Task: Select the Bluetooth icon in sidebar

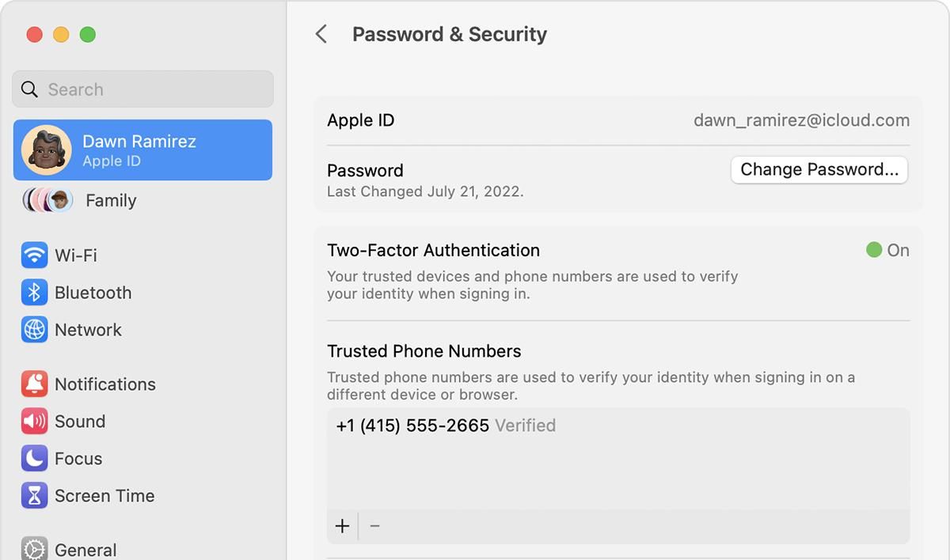Action: point(33,293)
